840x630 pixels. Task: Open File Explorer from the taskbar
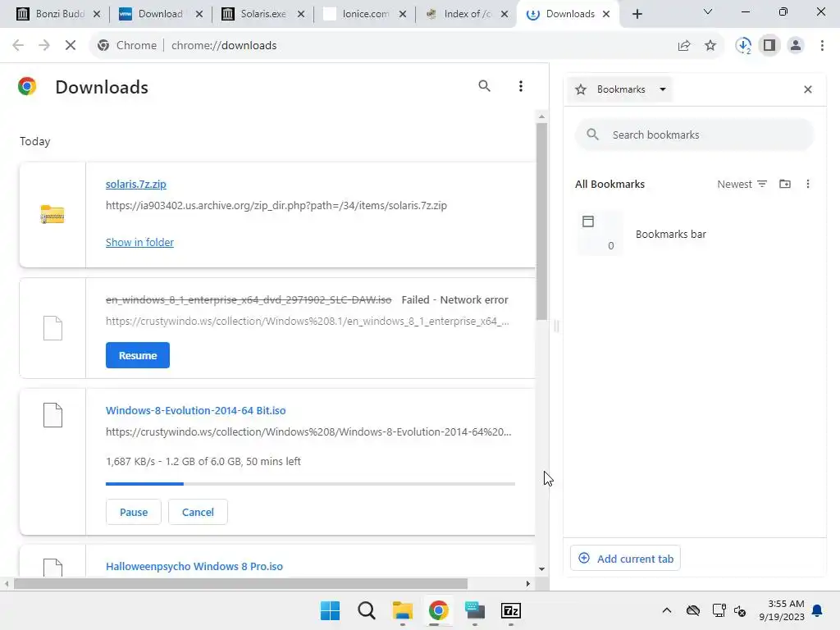[402, 610]
